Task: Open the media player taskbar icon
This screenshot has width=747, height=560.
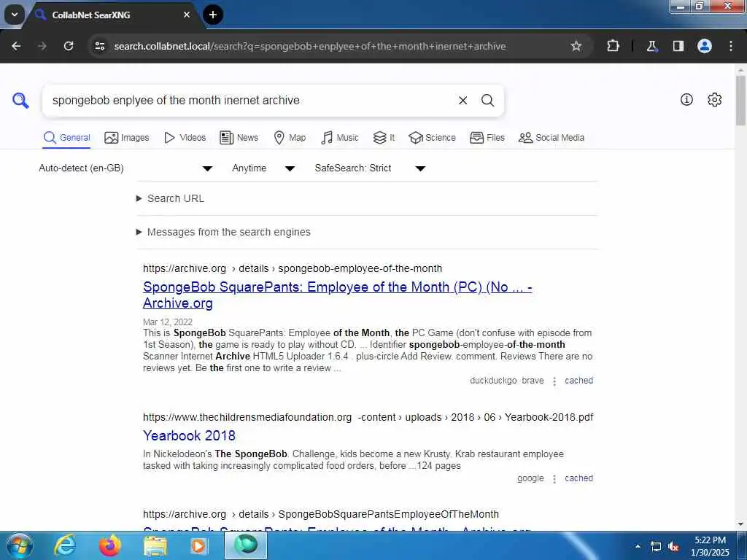Action: [x=199, y=545]
